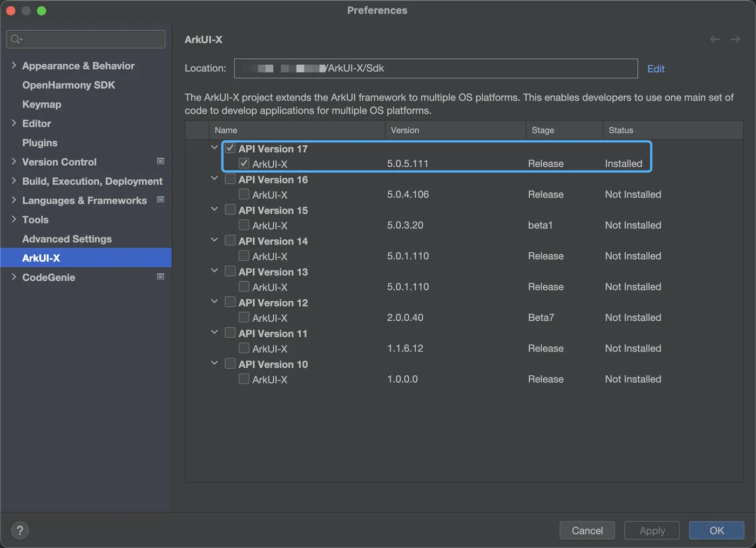Check the ArkUI-X 5.0.4.106 checkbox
Image resolution: width=756 pixels, height=548 pixels.
tap(244, 194)
